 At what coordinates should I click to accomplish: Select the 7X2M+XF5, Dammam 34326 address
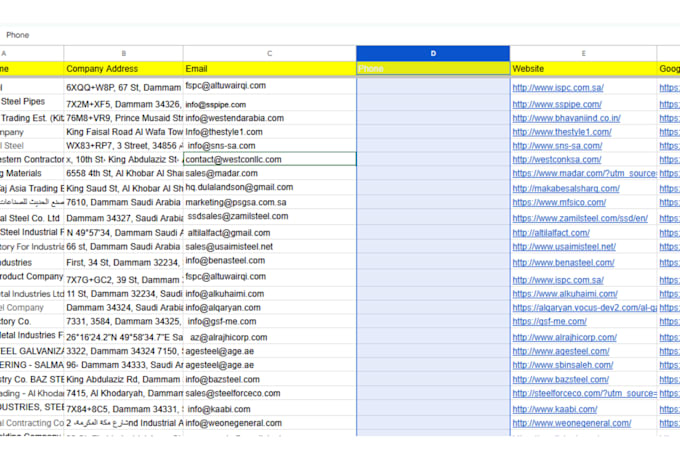[123, 104]
